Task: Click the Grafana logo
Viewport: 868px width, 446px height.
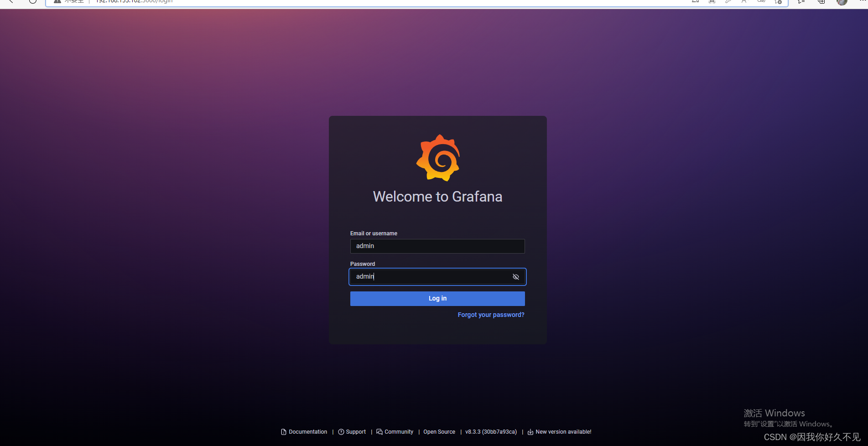Action: [438, 157]
